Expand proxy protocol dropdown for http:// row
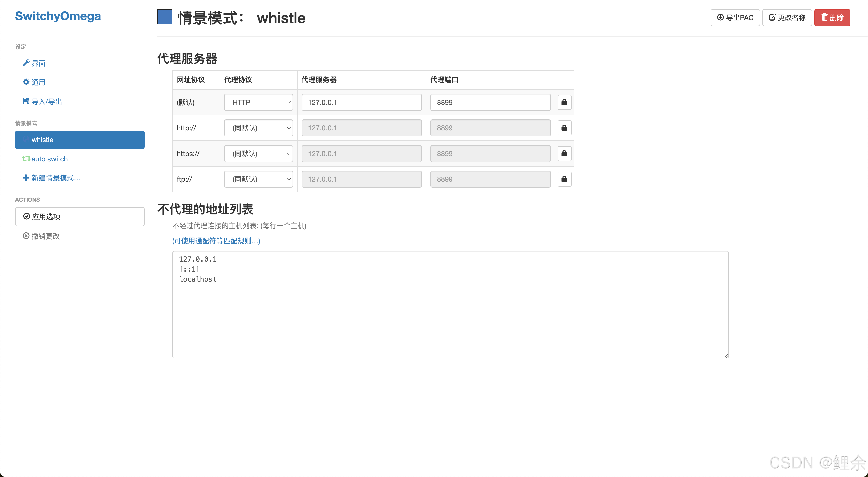Screen dimensions: 868x477 pos(258,128)
